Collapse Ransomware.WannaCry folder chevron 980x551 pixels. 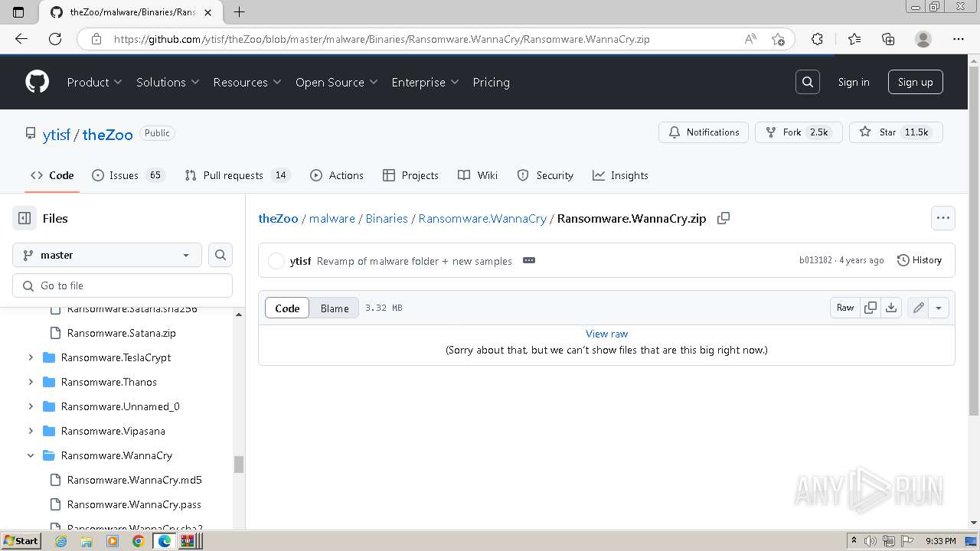31,455
